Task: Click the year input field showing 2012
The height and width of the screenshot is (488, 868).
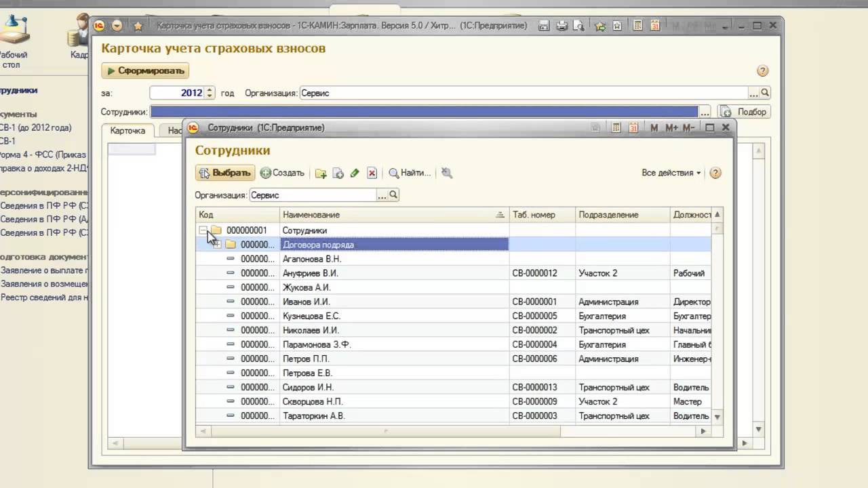Action: 177,93
